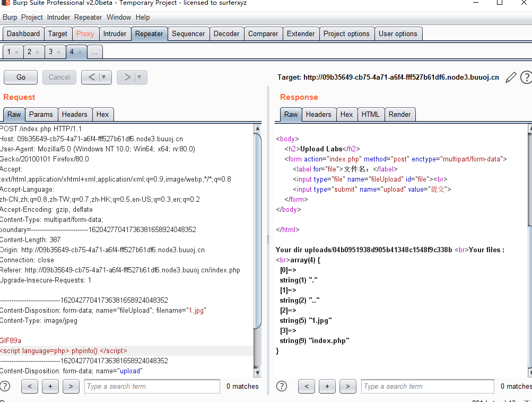Click the request pane scrollbar thumb
Image resolution: width=532 pixels, height=402 pixels.
(x=258, y=231)
